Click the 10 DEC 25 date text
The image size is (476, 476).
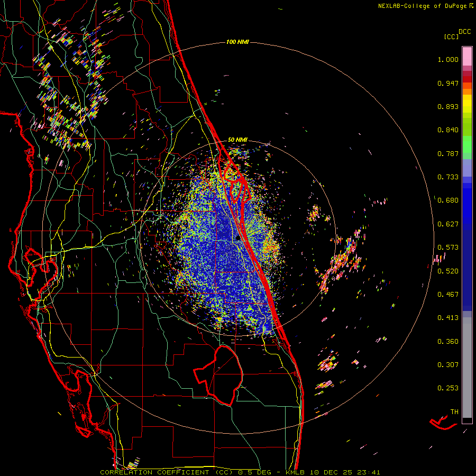coord(331,472)
